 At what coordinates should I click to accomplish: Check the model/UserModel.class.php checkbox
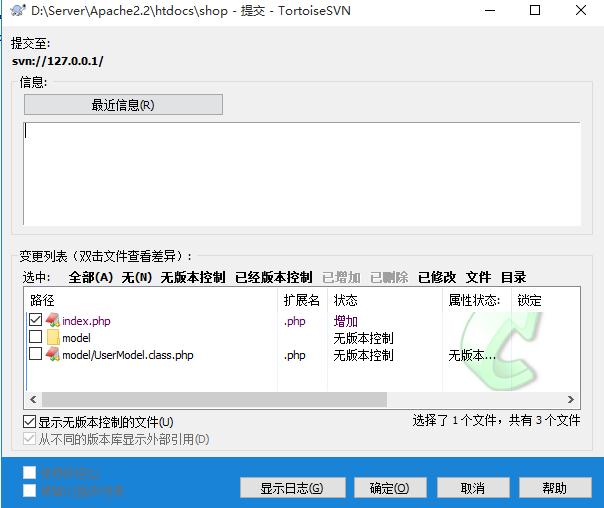click(x=36, y=355)
